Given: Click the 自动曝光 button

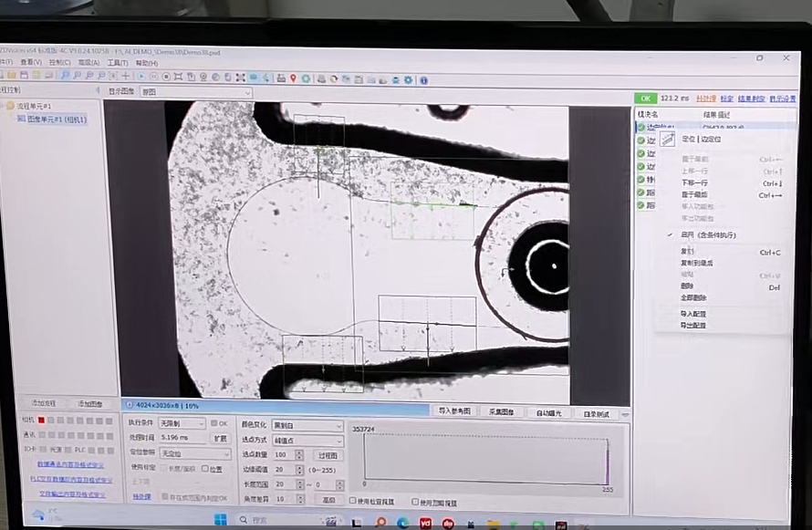Looking at the screenshot, I should coord(548,413).
